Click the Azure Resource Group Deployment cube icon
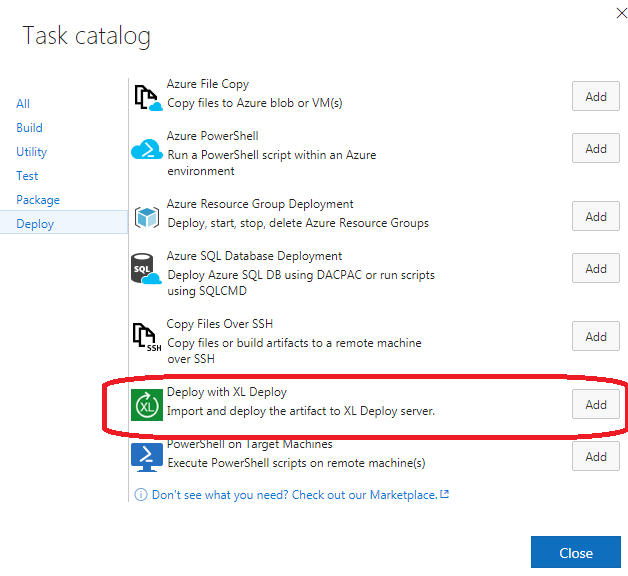 tap(147, 218)
